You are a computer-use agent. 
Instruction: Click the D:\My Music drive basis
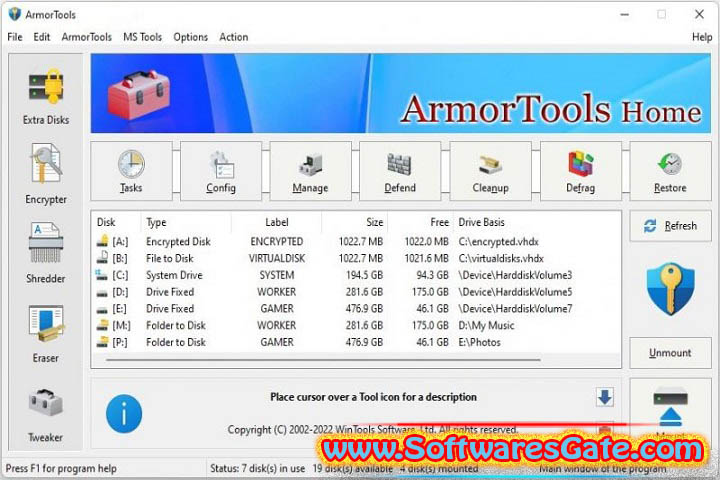click(486, 326)
